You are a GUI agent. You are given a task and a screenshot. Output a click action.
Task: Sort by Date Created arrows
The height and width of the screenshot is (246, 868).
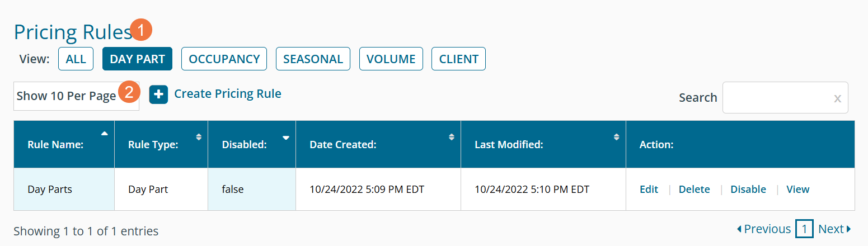tap(451, 136)
